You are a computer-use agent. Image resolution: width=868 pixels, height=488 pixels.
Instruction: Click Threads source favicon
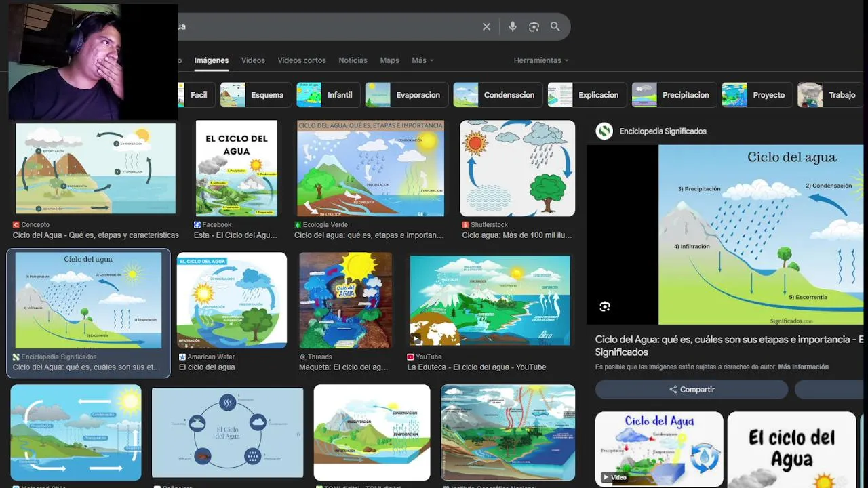[x=302, y=357]
